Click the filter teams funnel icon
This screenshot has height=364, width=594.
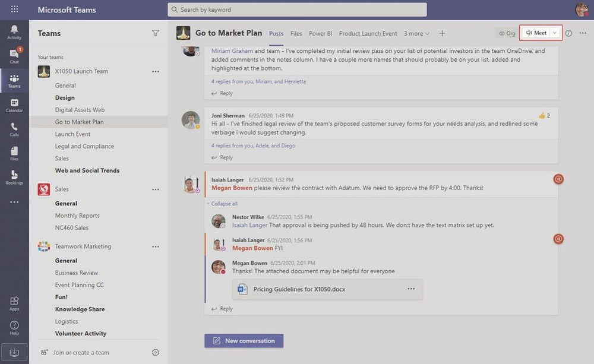(155, 33)
